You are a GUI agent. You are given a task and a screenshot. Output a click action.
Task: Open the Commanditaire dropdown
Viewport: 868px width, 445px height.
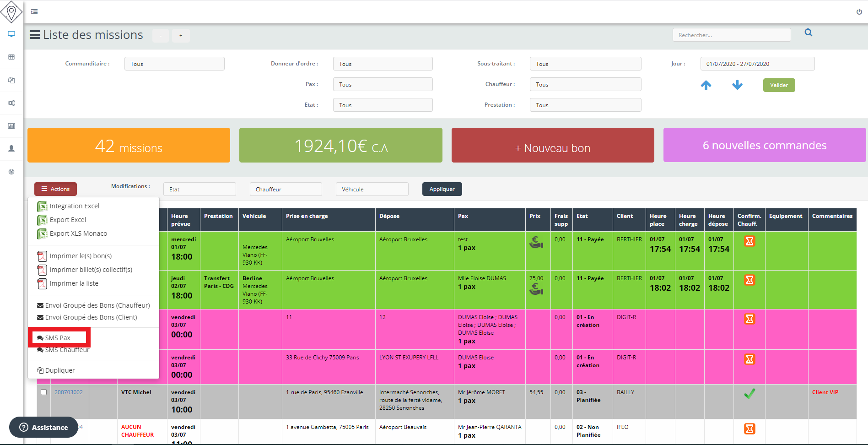(174, 64)
